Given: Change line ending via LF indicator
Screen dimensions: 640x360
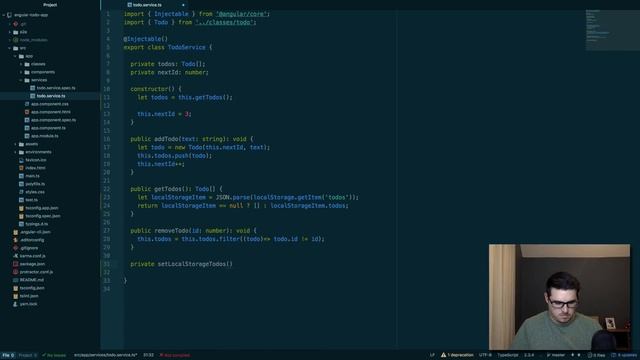Looking at the screenshot, I should click(432, 355).
